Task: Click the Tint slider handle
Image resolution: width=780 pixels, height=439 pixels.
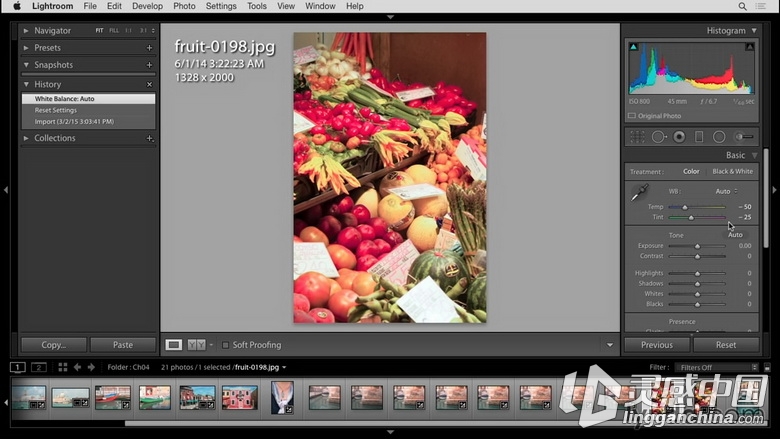Action: click(x=691, y=217)
